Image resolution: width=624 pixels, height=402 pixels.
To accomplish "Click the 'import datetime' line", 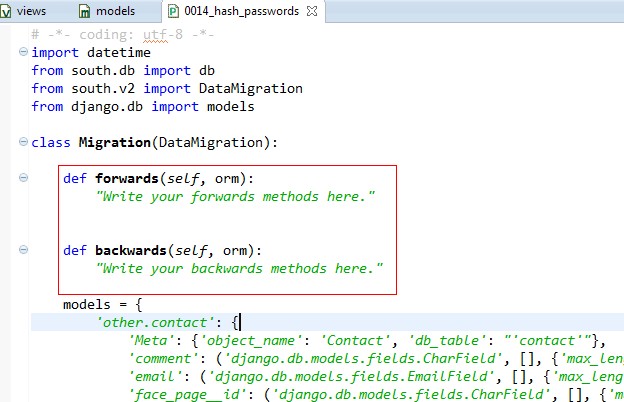I will (x=91, y=53).
